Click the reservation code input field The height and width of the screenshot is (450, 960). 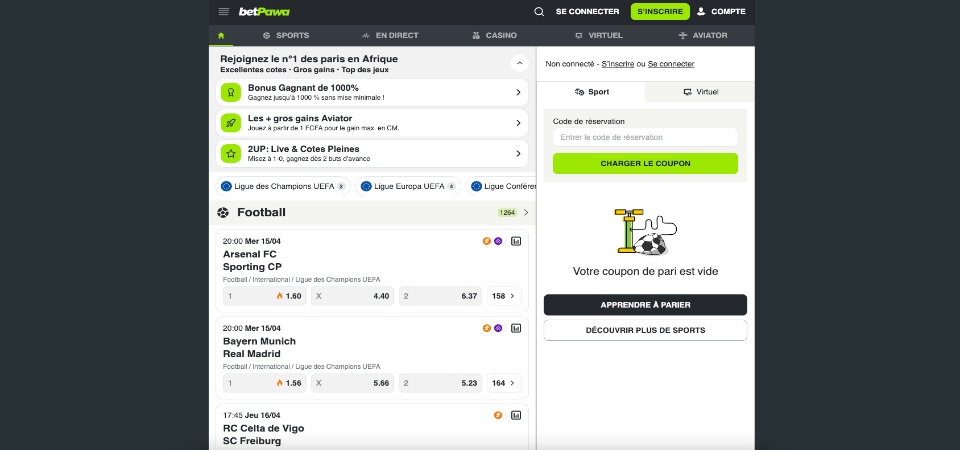[645, 137]
